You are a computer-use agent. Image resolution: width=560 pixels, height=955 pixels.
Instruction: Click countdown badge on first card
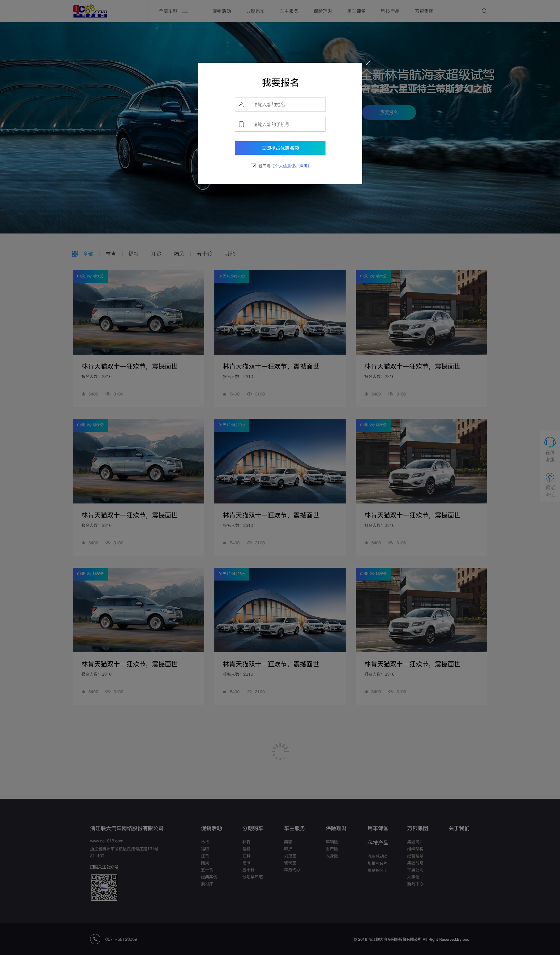point(90,276)
